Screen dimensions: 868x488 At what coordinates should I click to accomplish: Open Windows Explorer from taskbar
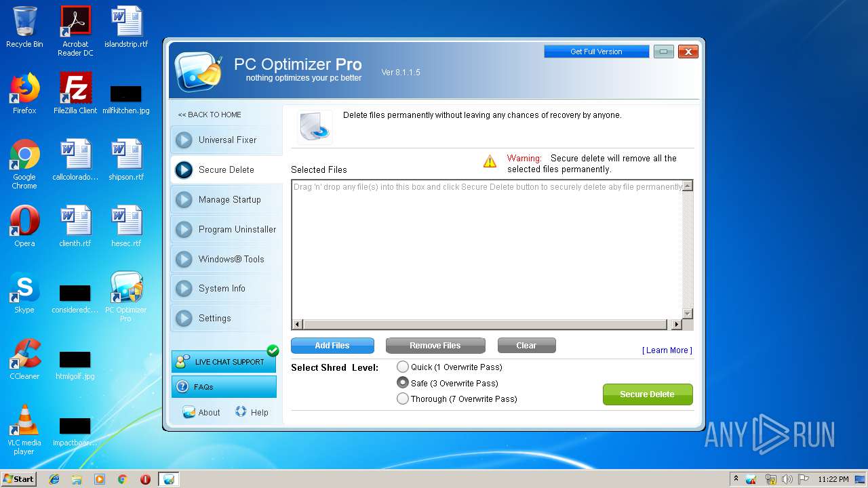pyautogui.click(x=77, y=479)
